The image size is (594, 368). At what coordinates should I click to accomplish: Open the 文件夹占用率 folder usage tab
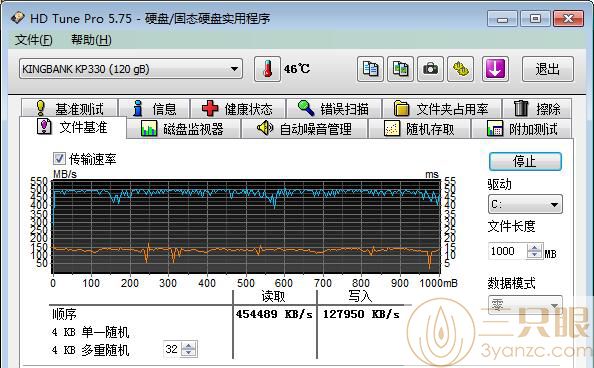[x=442, y=109]
